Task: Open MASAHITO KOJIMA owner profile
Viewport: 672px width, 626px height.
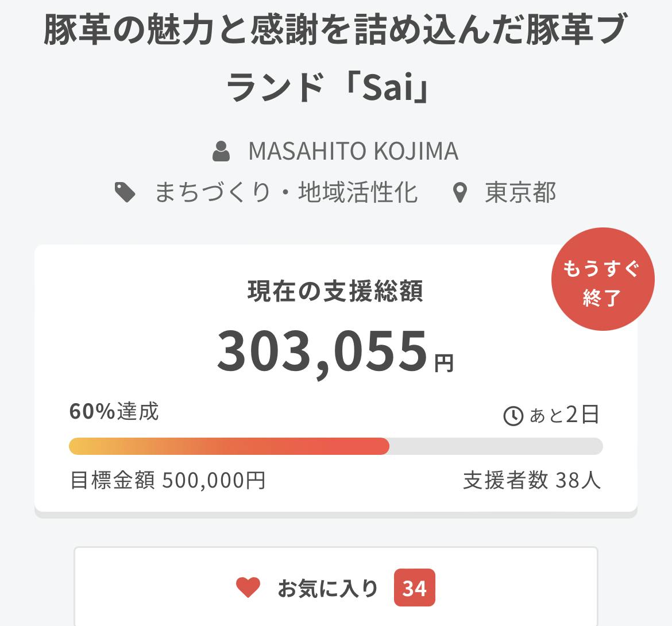Action: tap(353, 151)
